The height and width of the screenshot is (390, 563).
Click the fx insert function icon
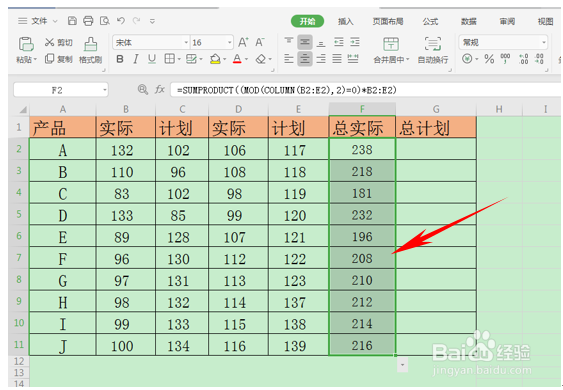coord(160,89)
